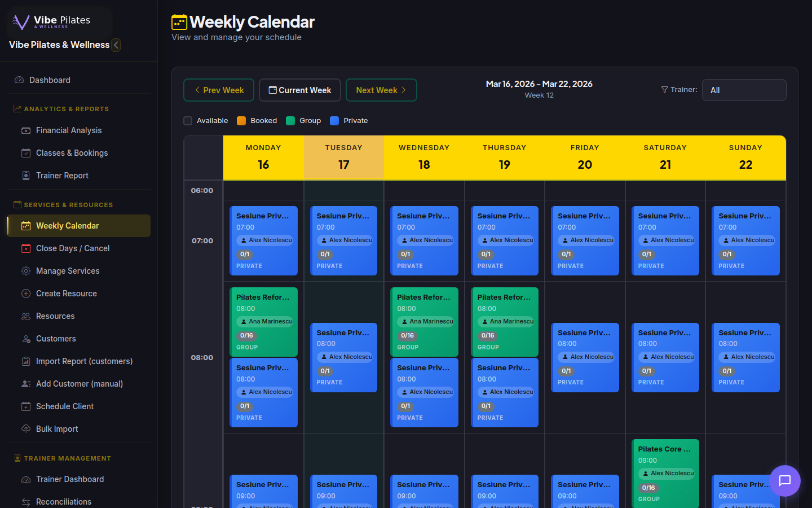Click the Reconciliations arrows icon
The width and height of the screenshot is (812, 508).
(26, 502)
